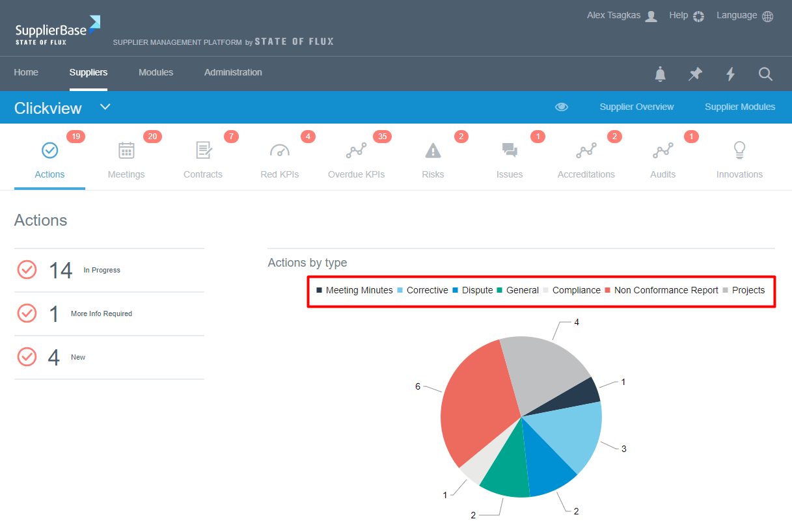The image size is (792, 532).
Task: Switch to the Contracts tab
Action: pos(203,160)
